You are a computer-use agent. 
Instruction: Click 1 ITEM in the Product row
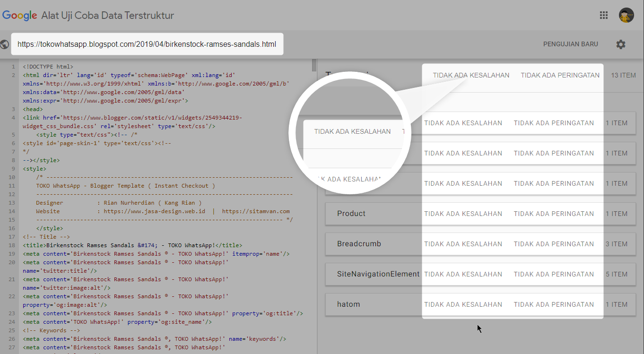coord(617,214)
